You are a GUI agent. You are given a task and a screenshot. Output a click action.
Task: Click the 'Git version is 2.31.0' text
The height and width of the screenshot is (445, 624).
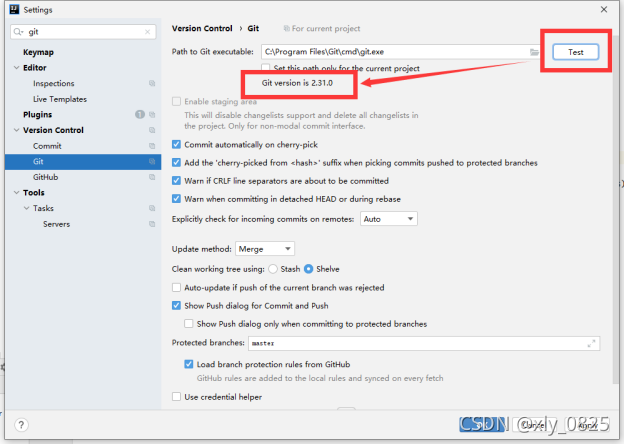coord(297,83)
